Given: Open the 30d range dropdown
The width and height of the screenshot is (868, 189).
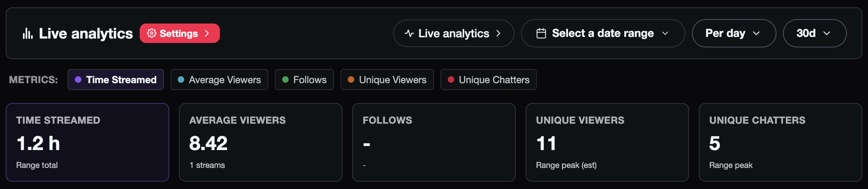Looking at the screenshot, I should coord(815,33).
